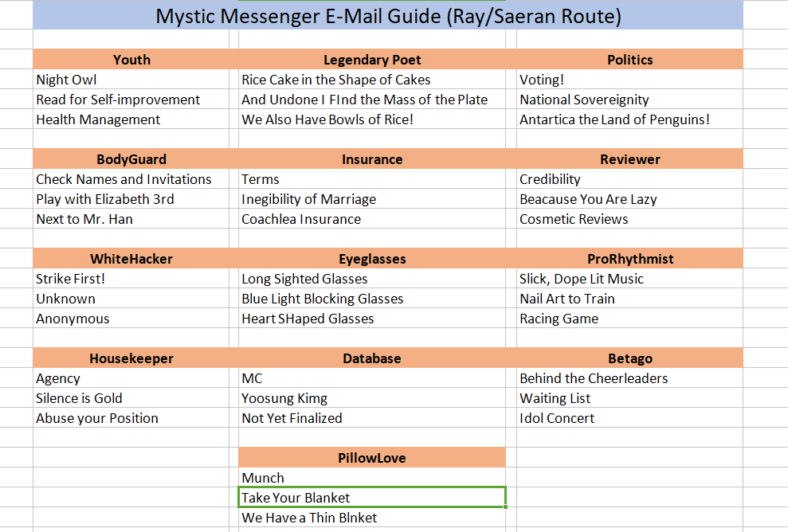The width and height of the screenshot is (788, 532).
Task: Select 'National Sovereignity' cell
Action: 629,100
